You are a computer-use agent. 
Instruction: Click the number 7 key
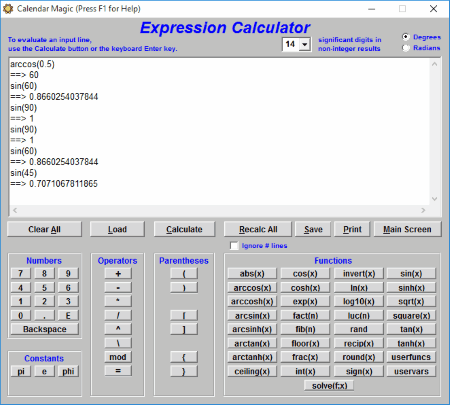[21, 273]
